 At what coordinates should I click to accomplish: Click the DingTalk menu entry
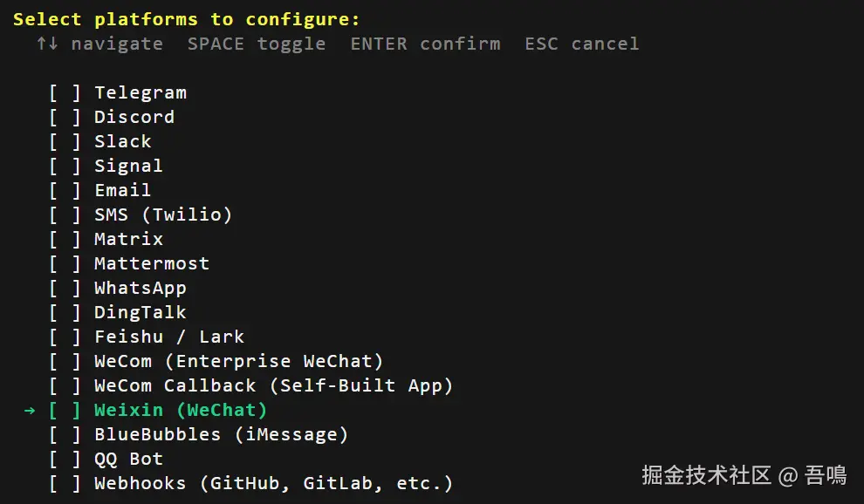[140, 312]
